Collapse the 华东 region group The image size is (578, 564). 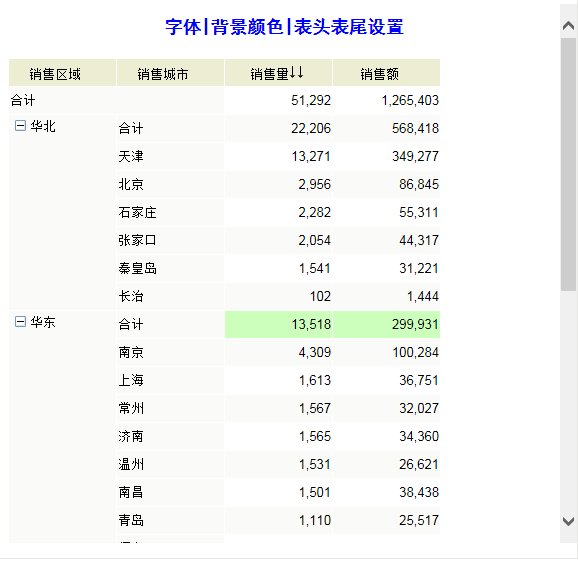tap(20, 322)
